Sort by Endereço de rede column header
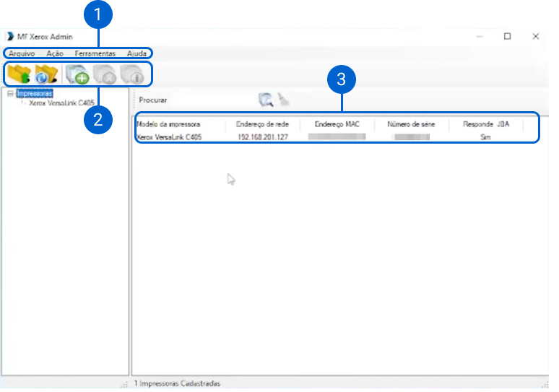Viewport: 559px width, 392px height. (262, 124)
